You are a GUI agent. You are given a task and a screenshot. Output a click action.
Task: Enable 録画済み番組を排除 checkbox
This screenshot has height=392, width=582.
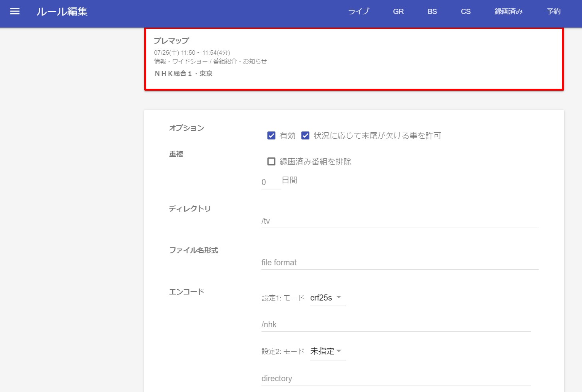coord(271,161)
